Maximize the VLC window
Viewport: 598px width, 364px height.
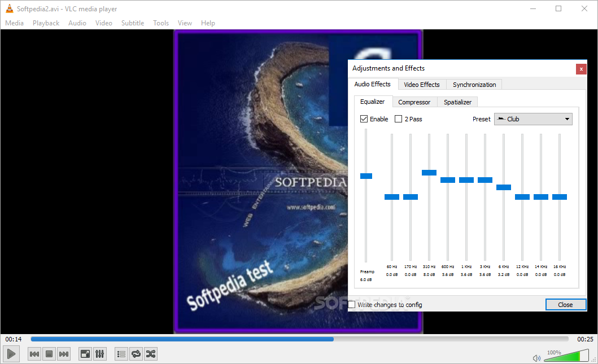point(558,8)
